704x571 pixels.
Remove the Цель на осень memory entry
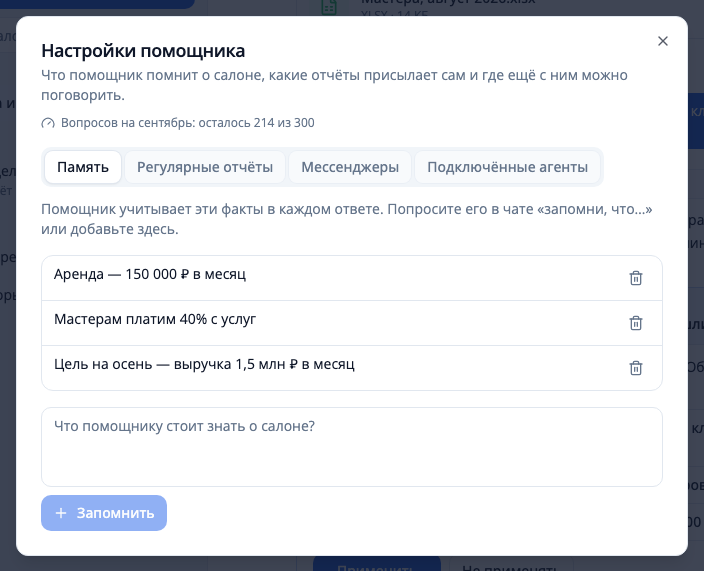pos(635,368)
